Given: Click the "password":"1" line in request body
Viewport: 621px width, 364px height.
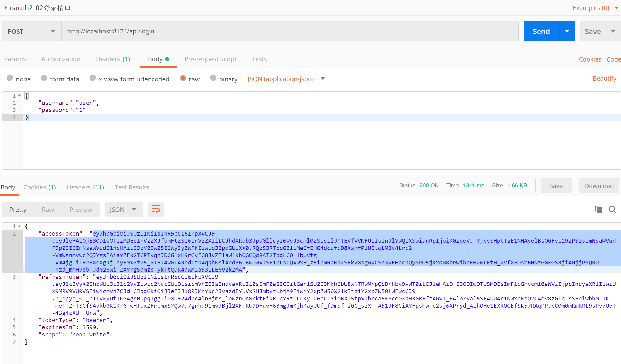Looking at the screenshot, I should click(62, 110).
